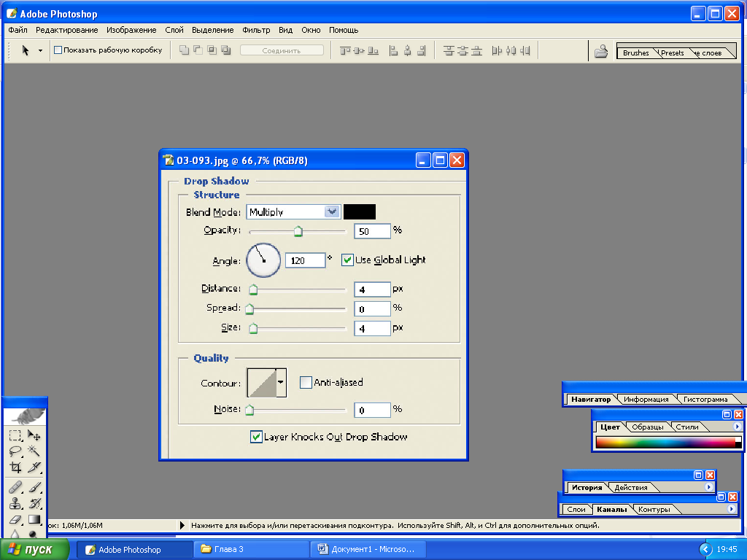The height and width of the screenshot is (560, 747).
Task: Select the Move tool in toolbox
Action: click(34, 435)
